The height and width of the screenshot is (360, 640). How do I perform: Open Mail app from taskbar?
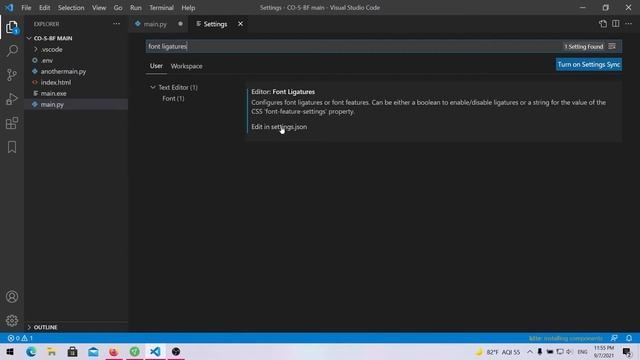(93, 351)
